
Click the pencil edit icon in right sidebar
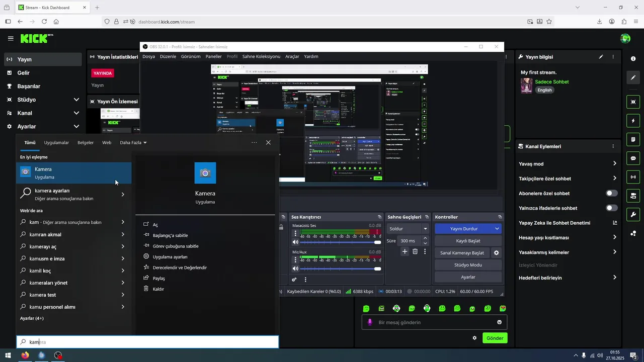633,77
